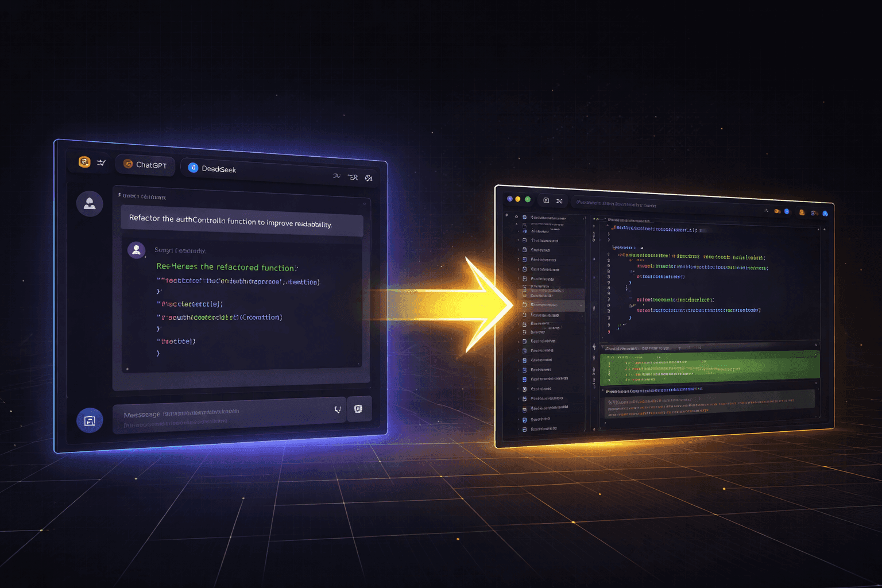Click the orange app logo in chat window

pyautogui.click(x=84, y=162)
